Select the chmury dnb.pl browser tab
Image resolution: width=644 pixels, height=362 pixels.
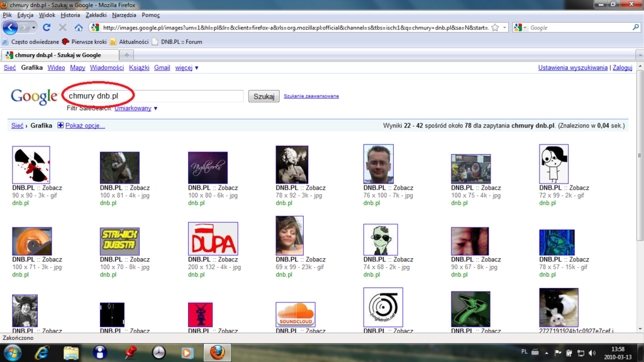point(60,55)
